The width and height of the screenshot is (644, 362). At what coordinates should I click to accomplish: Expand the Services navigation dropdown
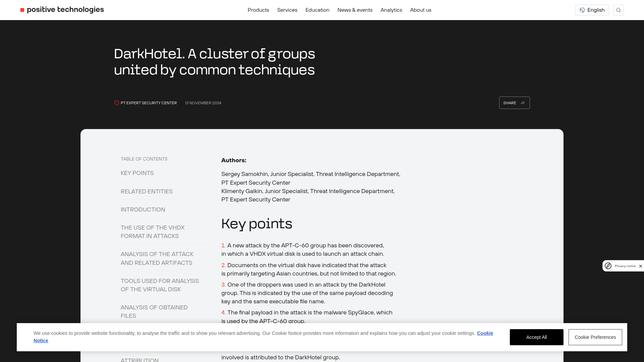287,10
